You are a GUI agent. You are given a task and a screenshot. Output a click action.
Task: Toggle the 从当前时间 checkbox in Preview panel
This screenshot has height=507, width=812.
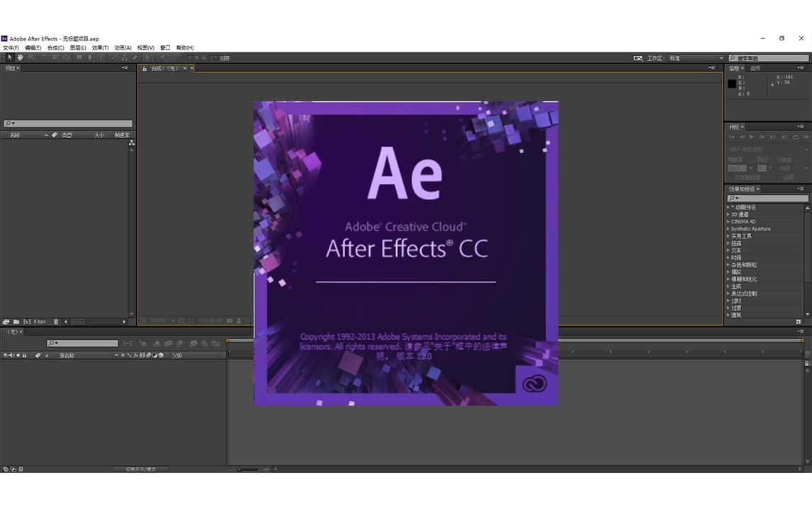point(730,178)
